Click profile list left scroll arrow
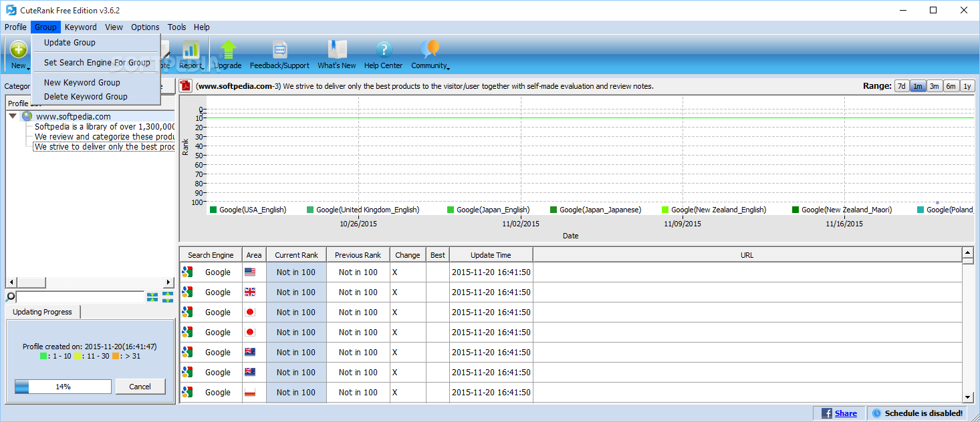Screen dimensions: 980x422 pyautogui.click(x=11, y=282)
